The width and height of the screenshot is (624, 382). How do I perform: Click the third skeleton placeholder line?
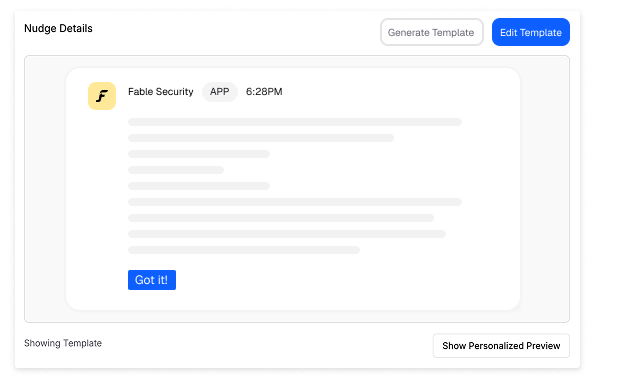click(x=199, y=154)
